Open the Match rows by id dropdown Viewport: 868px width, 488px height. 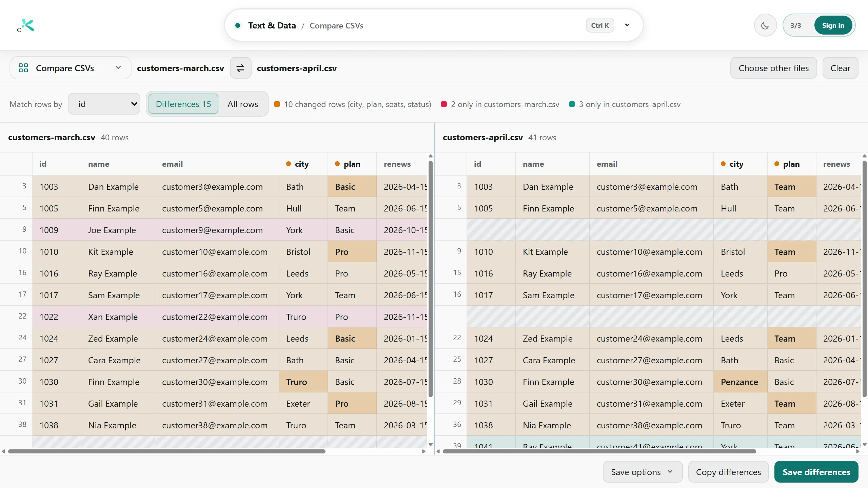coord(104,104)
